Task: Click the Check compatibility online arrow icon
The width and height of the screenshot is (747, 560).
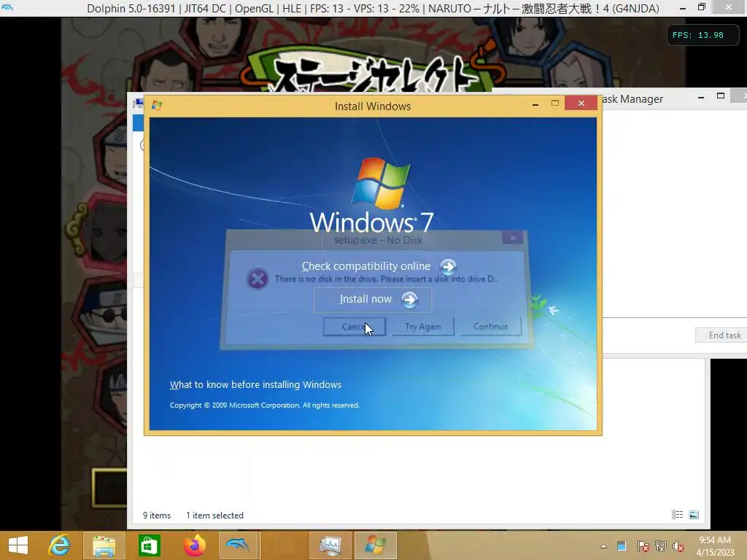Action: coord(448,267)
